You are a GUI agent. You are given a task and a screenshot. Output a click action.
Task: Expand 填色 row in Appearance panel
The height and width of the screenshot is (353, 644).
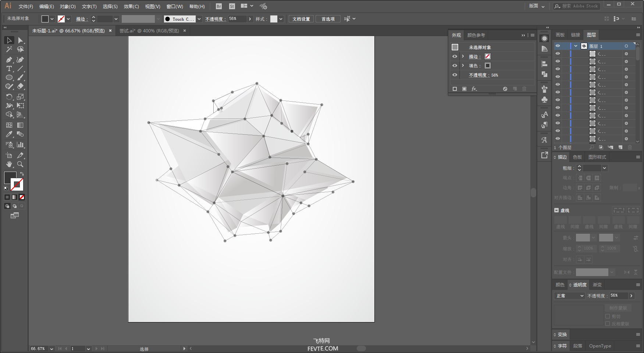coord(463,66)
